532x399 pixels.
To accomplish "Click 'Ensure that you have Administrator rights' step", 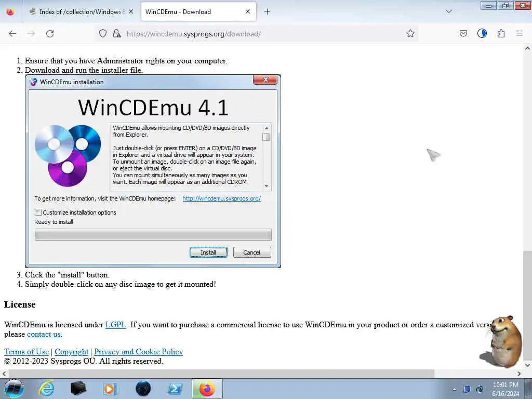I will coord(126,61).
